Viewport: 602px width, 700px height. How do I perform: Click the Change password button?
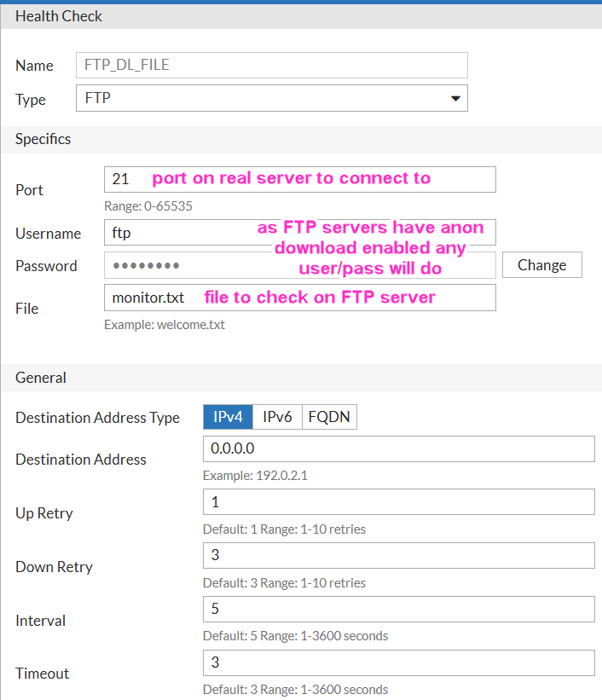pyautogui.click(x=541, y=264)
